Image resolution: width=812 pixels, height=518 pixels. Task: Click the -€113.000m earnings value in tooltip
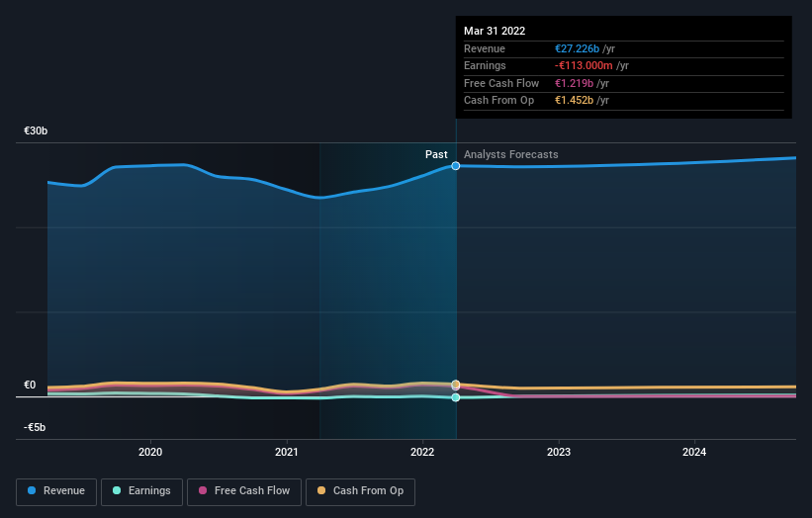pyautogui.click(x=584, y=65)
